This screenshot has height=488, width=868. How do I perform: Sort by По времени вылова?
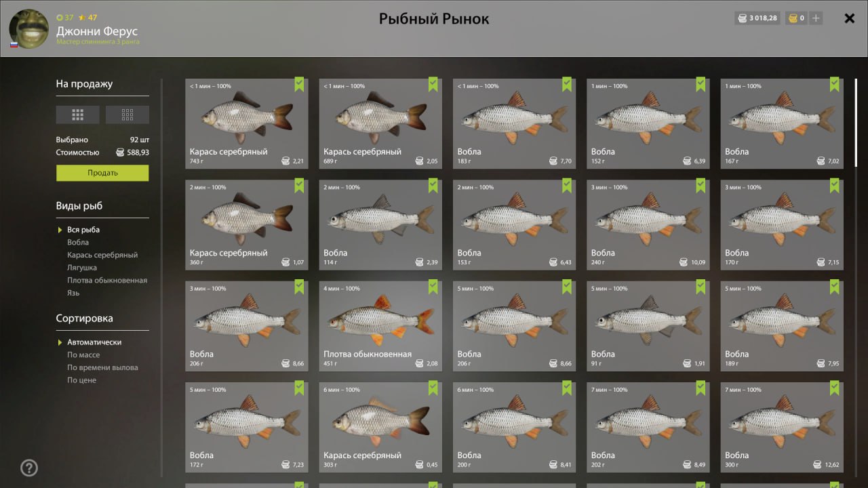(102, 367)
